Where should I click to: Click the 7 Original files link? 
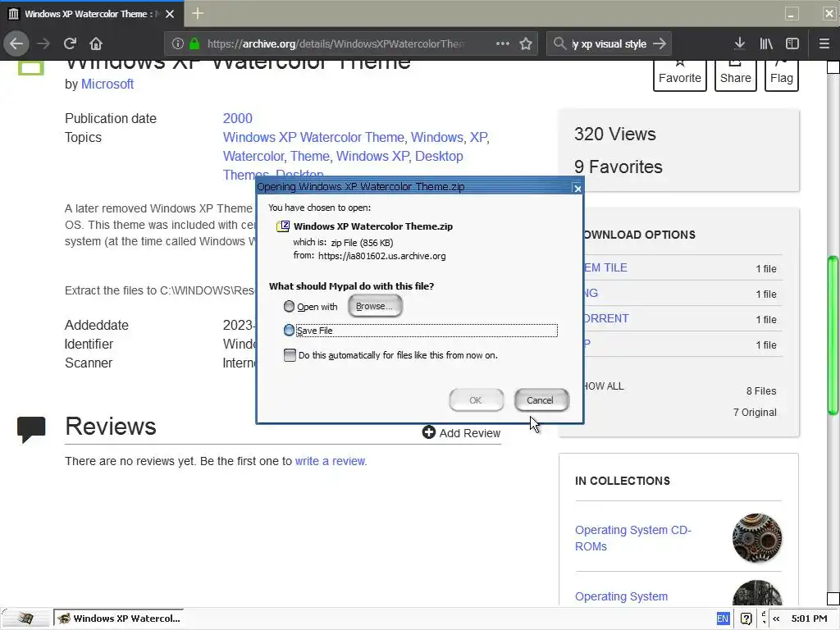tap(755, 412)
